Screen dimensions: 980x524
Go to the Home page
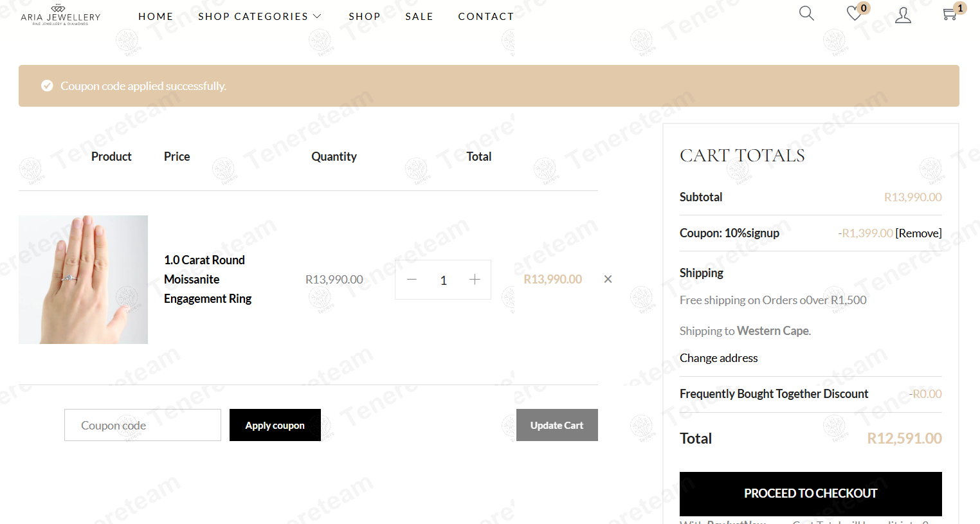(x=156, y=16)
